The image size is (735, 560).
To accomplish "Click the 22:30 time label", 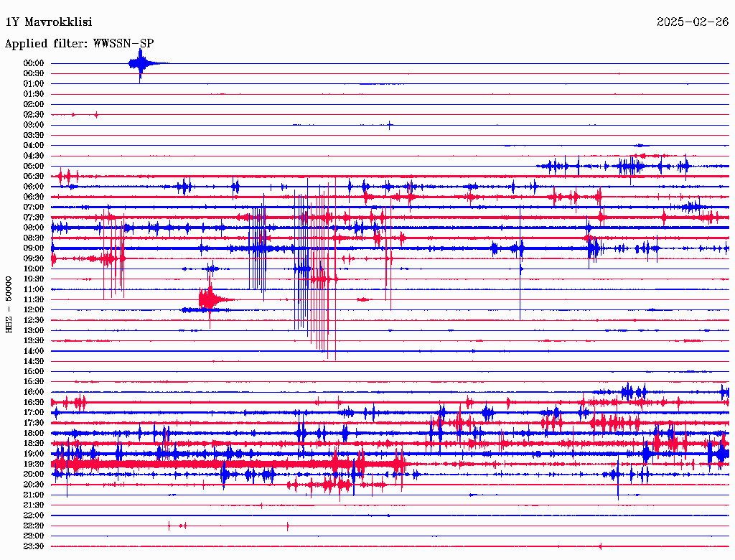I will [x=34, y=526].
